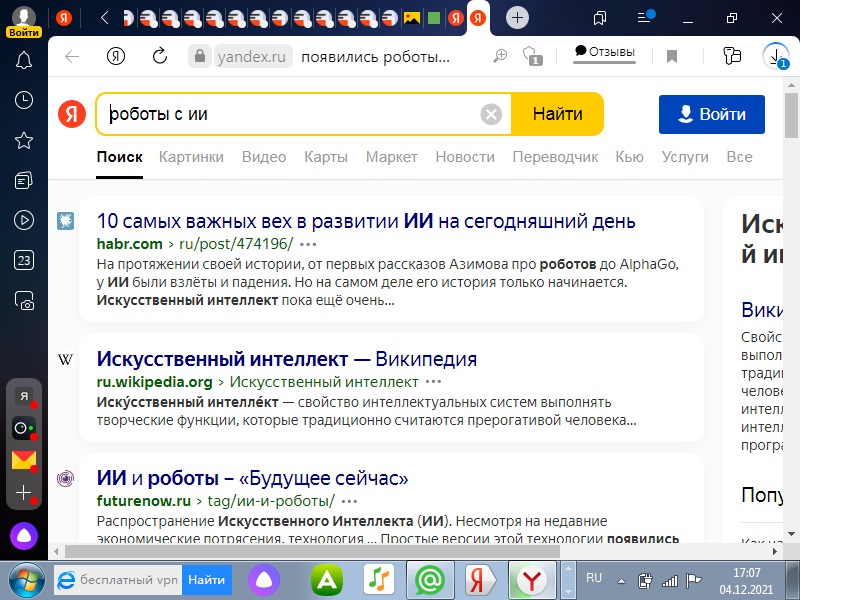Click the blue Войти login button
Screen dimensions: 845x600
(x=711, y=114)
